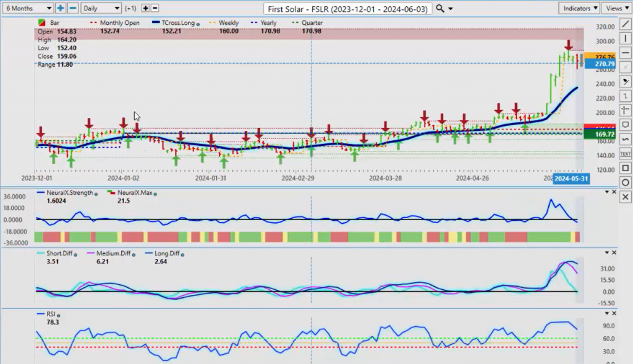
Task: Choose the circle shape drawing tool
Action: click(624, 182)
